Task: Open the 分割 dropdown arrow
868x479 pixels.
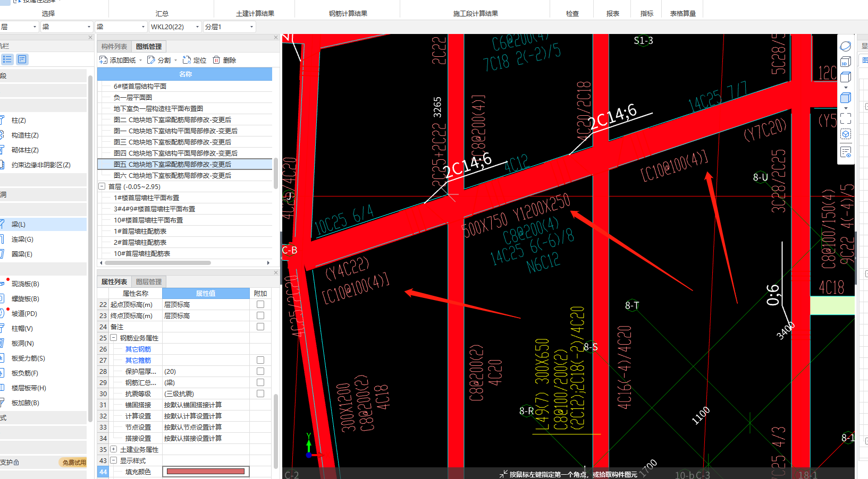Action: coord(175,61)
